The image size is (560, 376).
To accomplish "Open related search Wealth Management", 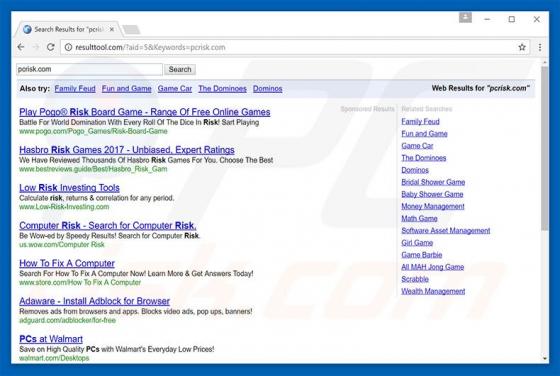I will pyautogui.click(x=433, y=292).
